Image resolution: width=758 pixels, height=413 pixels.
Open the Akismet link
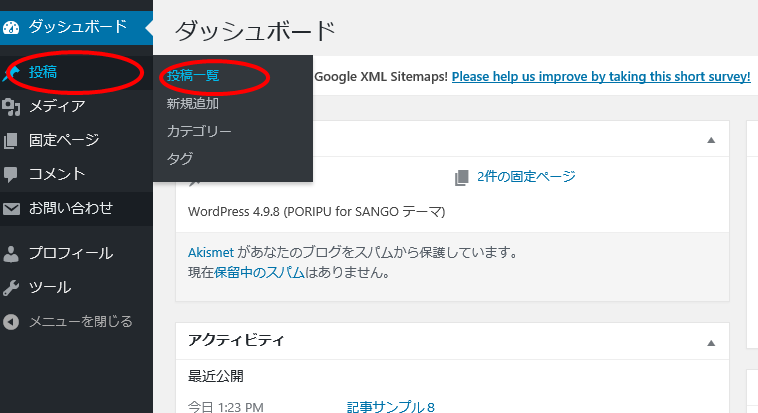tap(211, 252)
